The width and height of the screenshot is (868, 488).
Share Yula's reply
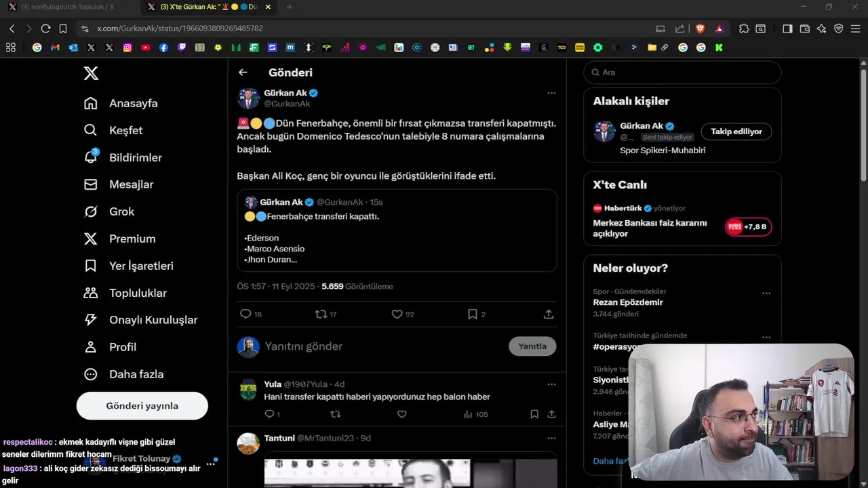tap(551, 414)
